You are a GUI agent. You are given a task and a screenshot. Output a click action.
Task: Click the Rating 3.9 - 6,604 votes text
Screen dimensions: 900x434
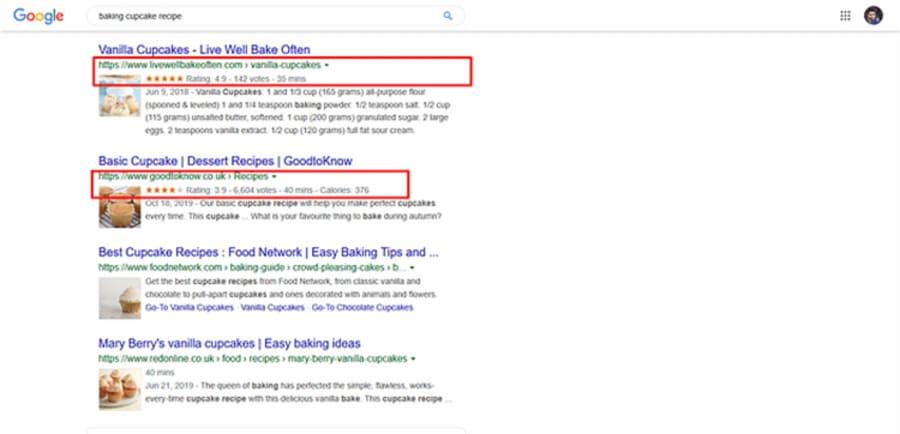click(x=232, y=191)
